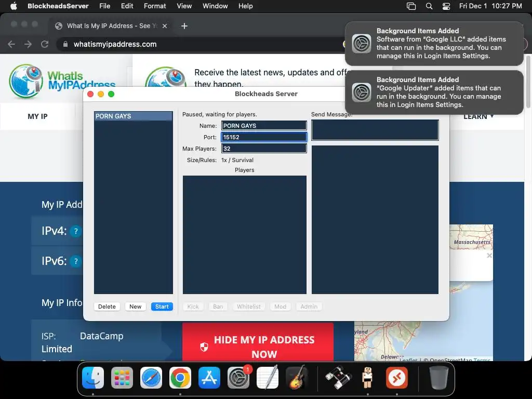Close the What Is My IP Address tab
532x399 pixels.
165,26
